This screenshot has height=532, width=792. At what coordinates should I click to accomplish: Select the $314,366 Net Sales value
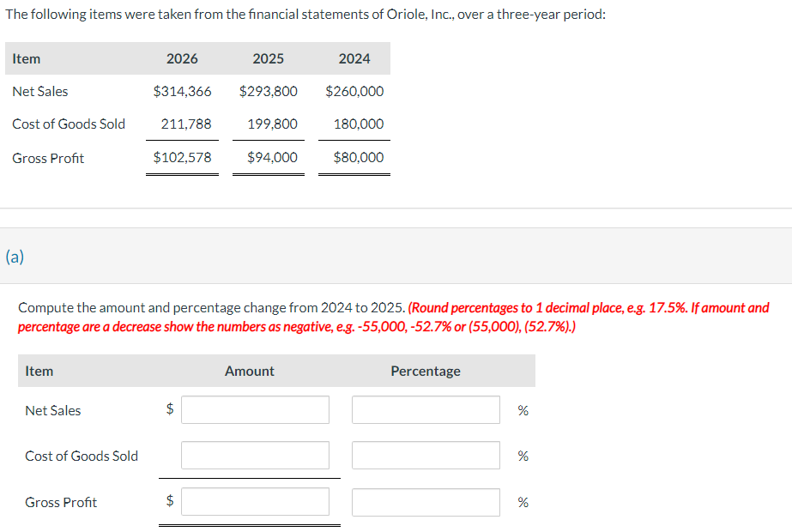(x=182, y=91)
